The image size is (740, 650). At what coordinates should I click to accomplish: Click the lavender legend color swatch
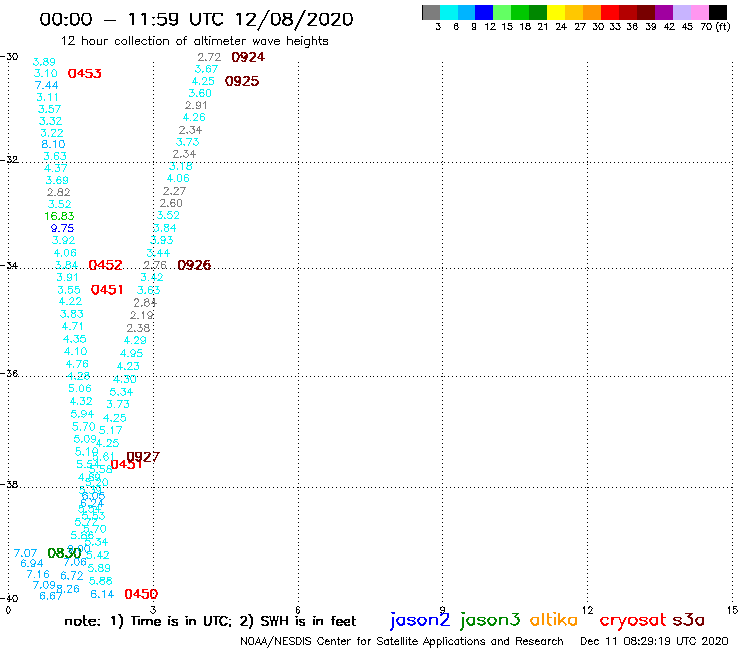pos(682,12)
